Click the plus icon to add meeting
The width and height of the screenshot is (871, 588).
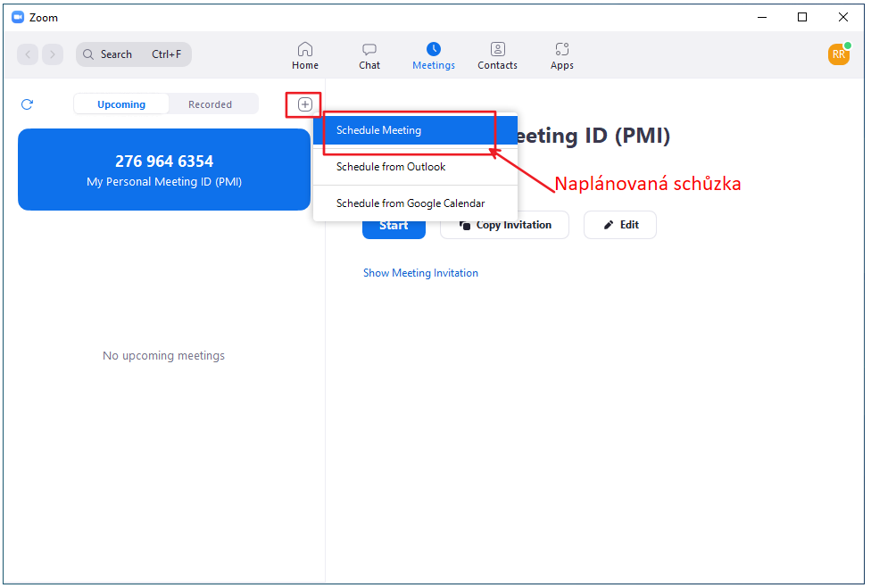click(x=305, y=104)
